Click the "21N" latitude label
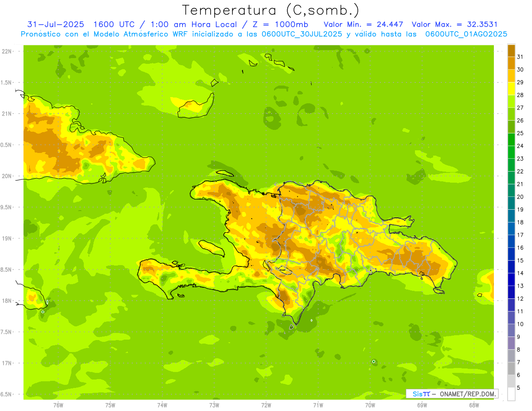Viewport: 532px width, 411px height. [7, 114]
